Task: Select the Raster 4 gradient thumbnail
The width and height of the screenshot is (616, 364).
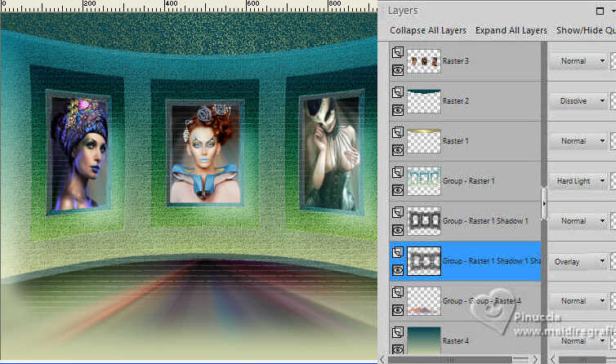Action: pyautogui.click(x=424, y=341)
